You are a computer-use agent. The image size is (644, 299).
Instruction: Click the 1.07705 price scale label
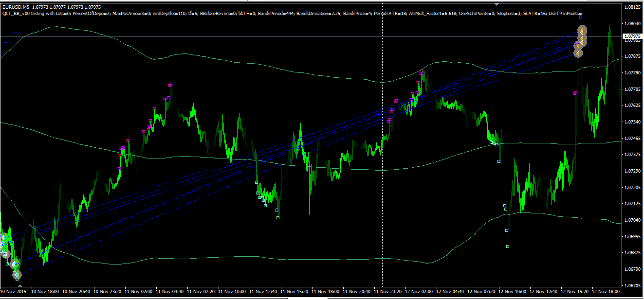632,89
